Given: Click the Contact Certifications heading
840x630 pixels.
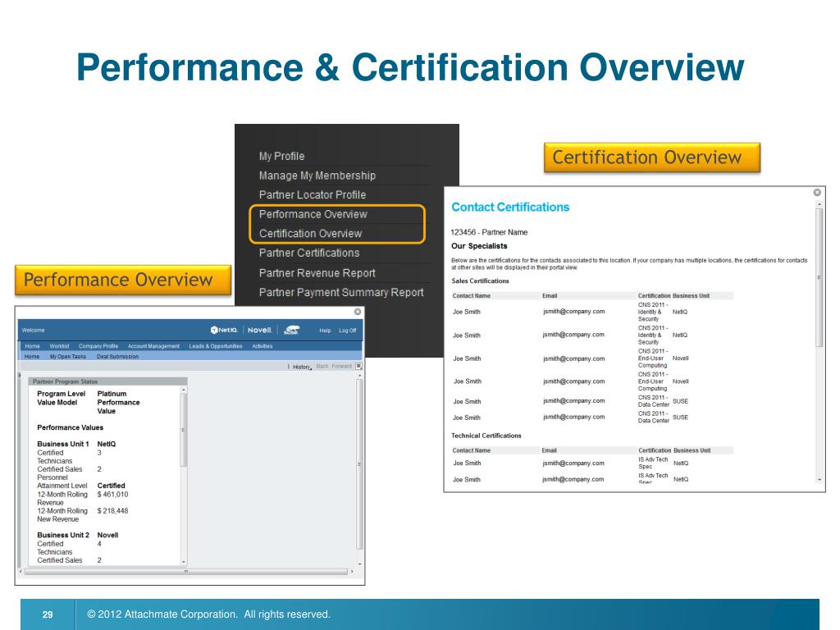Looking at the screenshot, I should [x=510, y=207].
